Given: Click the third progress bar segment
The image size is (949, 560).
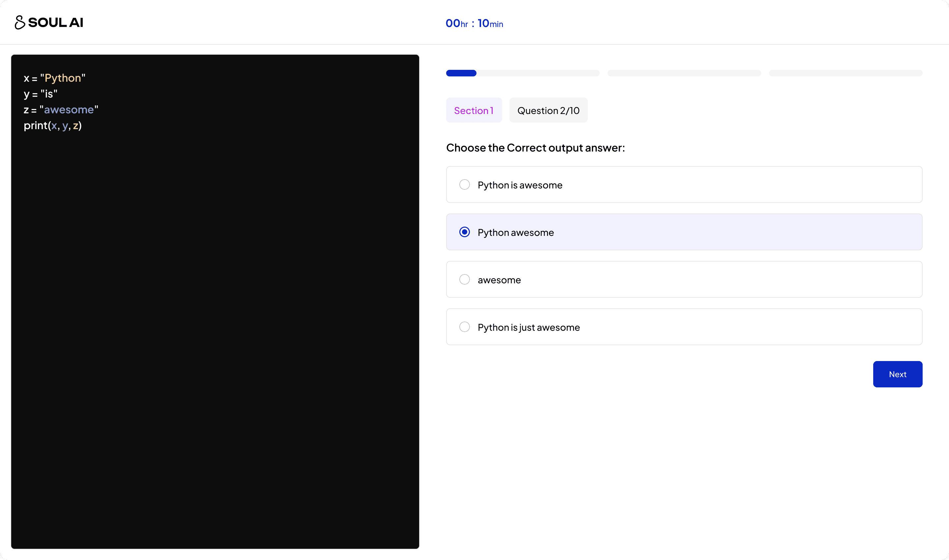Looking at the screenshot, I should tap(846, 73).
